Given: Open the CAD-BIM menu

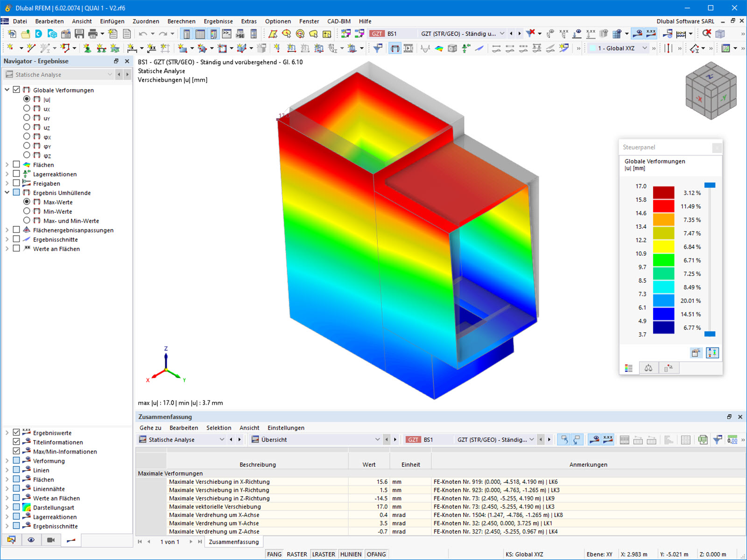Looking at the screenshot, I should (339, 21).
